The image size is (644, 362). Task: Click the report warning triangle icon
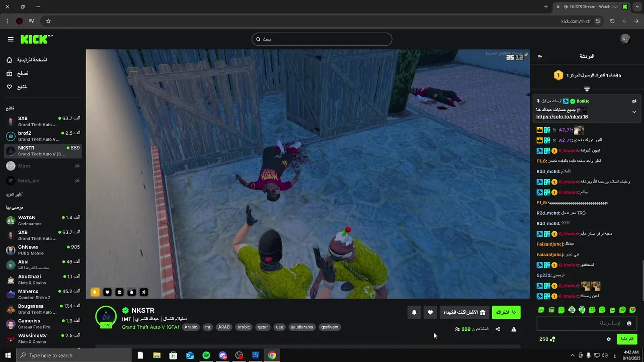point(514,329)
